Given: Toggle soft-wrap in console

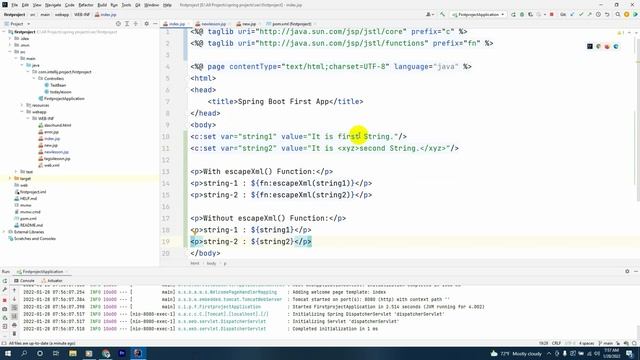Looking at the screenshot, I should coord(14,308).
